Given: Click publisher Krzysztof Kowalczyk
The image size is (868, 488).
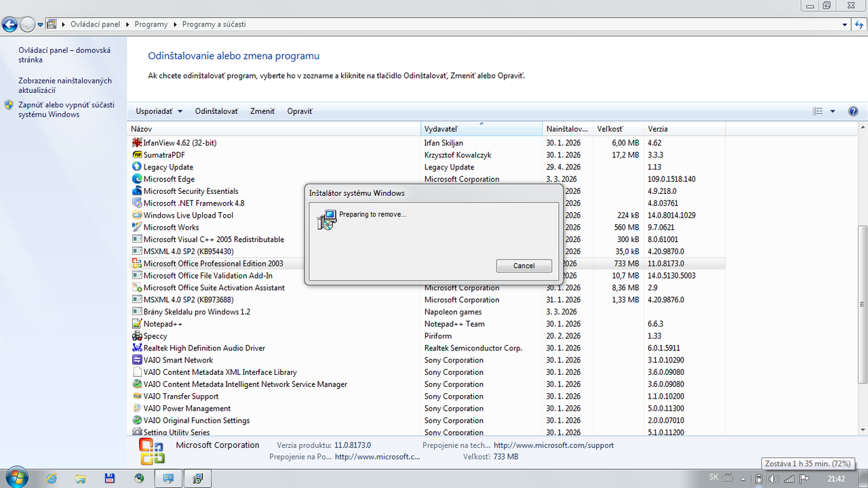Looking at the screenshot, I should click(458, 155).
